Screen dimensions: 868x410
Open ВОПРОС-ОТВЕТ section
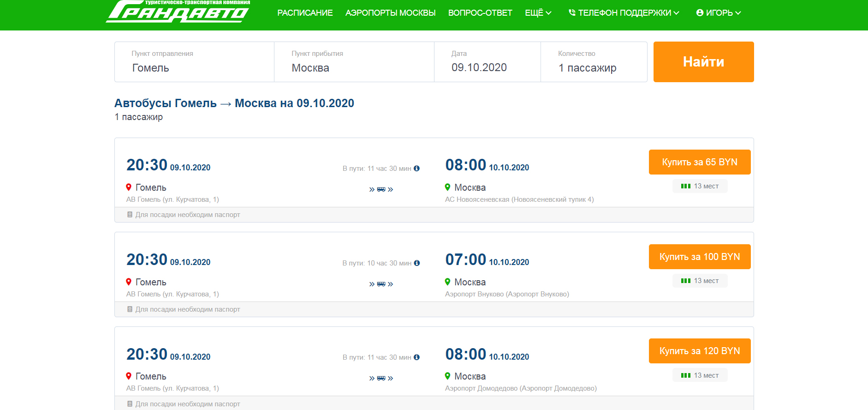(x=480, y=13)
